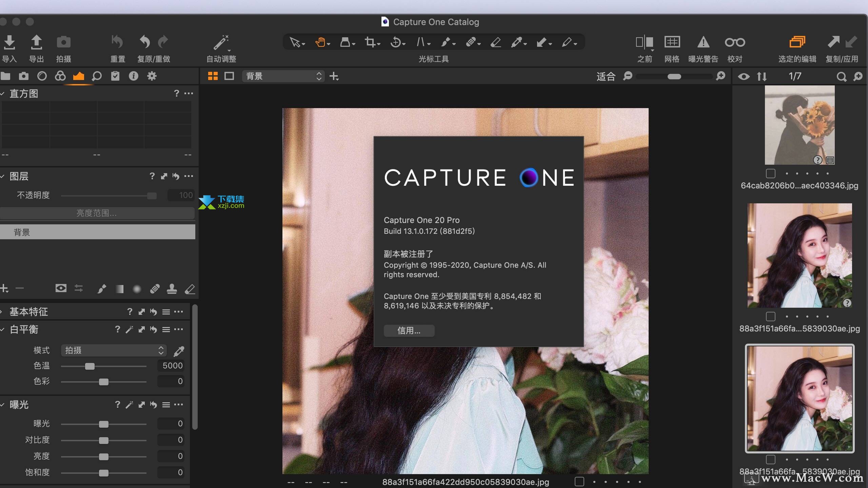Click the Auto Adjust magic wand
This screenshot has height=488, width=868.
pyautogui.click(x=221, y=43)
